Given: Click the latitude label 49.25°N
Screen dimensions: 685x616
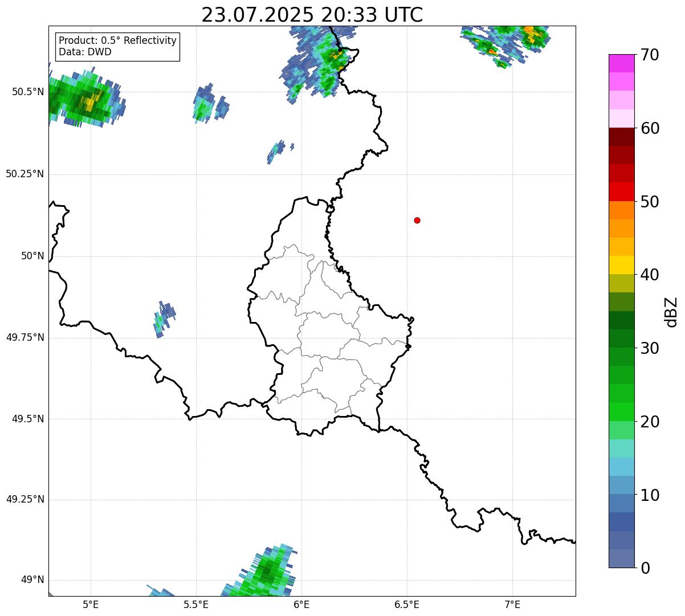Looking at the screenshot, I should coord(25,500).
